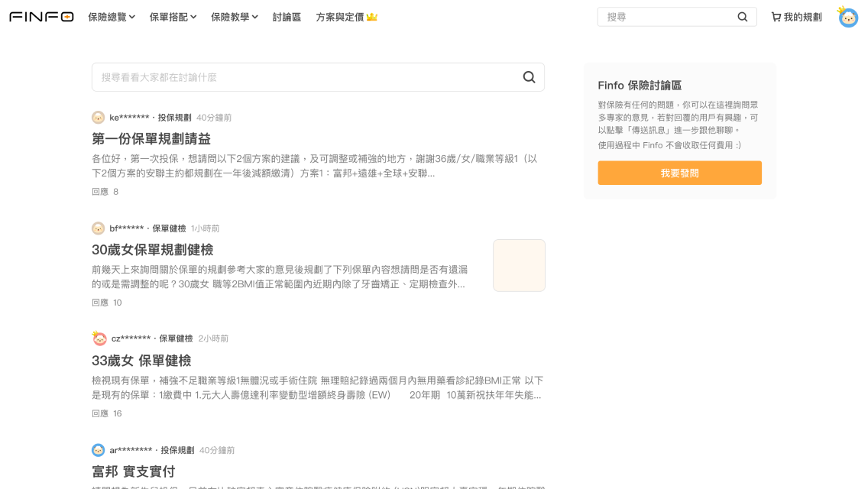Click 投保規劃 category tag on ar******** post
The width and height of the screenshot is (868, 489).
[x=177, y=450]
